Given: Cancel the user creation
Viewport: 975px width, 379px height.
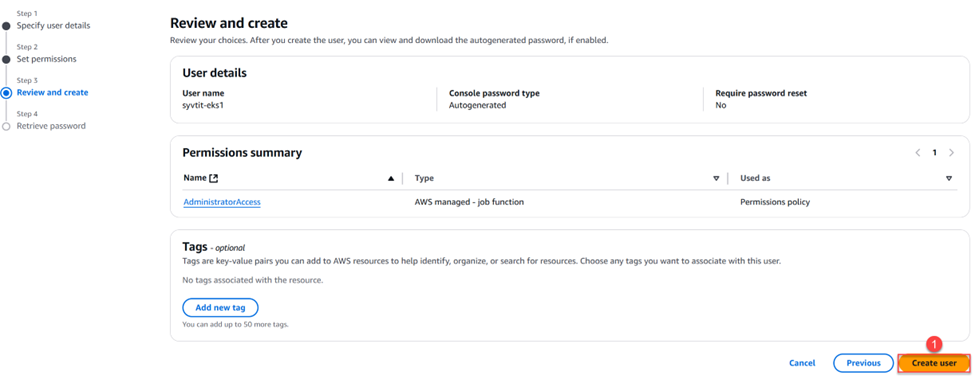Looking at the screenshot, I should coord(802,363).
